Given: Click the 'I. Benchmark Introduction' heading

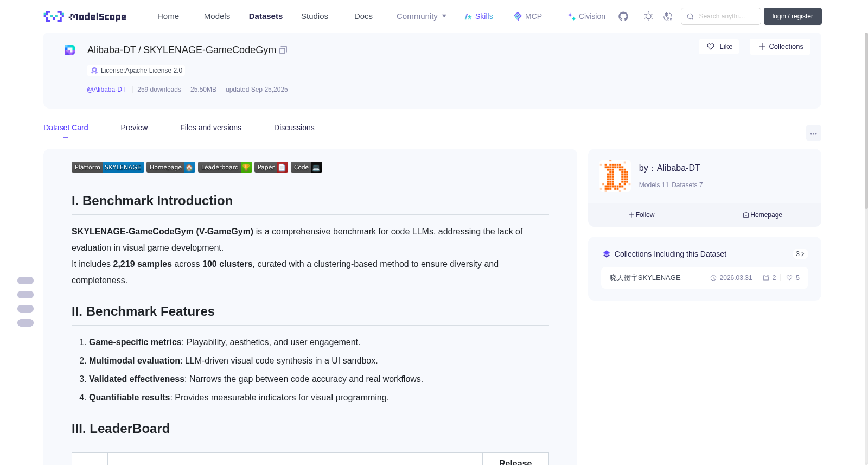Looking at the screenshot, I should 152,201.
